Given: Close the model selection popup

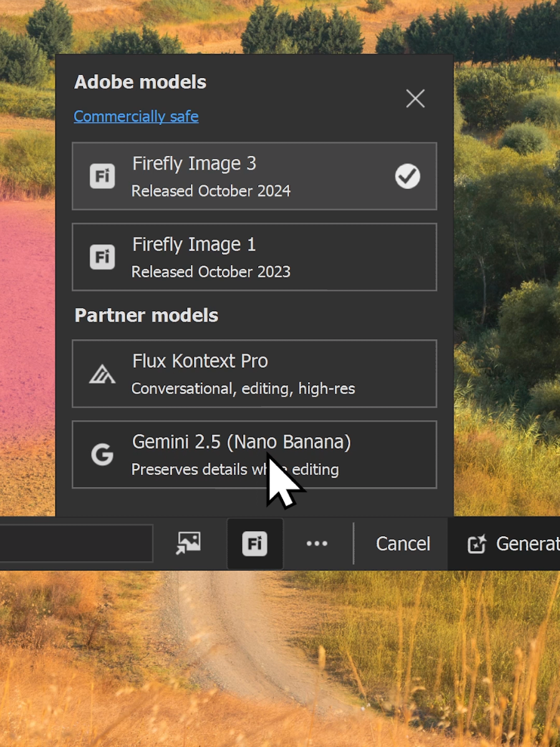Looking at the screenshot, I should (415, 99).
